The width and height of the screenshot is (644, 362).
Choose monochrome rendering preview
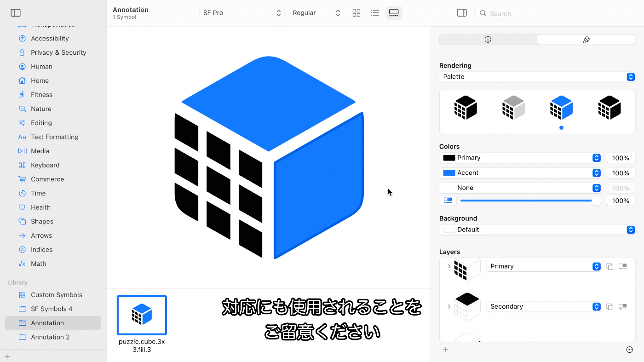pyautogui.click(x=466, y=108)
